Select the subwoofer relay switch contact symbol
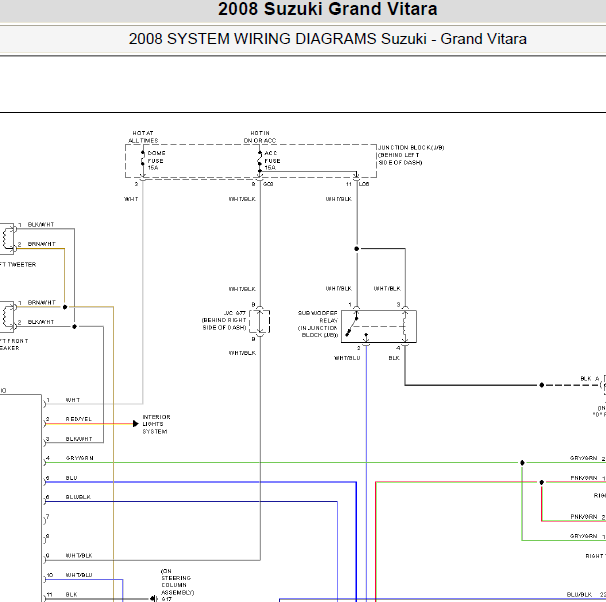This screenshot has height=602, width=606. (x=352, y=325)
